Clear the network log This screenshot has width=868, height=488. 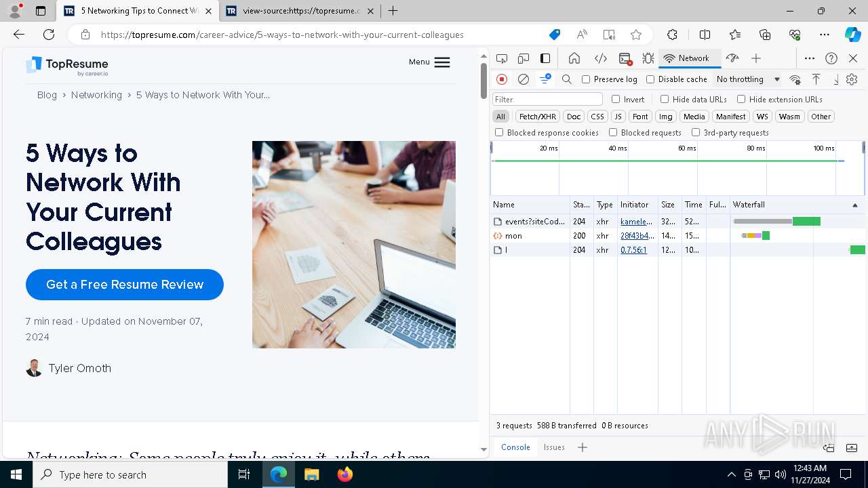pos(524,79)
